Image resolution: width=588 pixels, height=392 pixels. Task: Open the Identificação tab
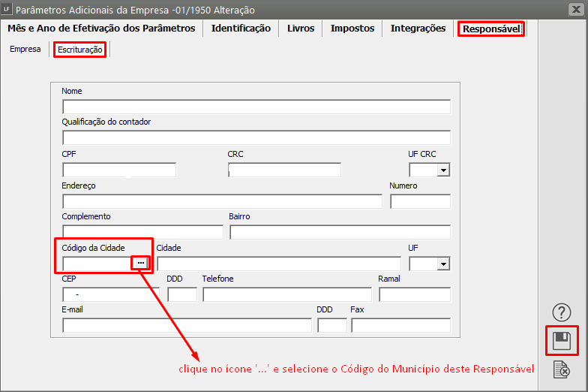coord(241,29)
